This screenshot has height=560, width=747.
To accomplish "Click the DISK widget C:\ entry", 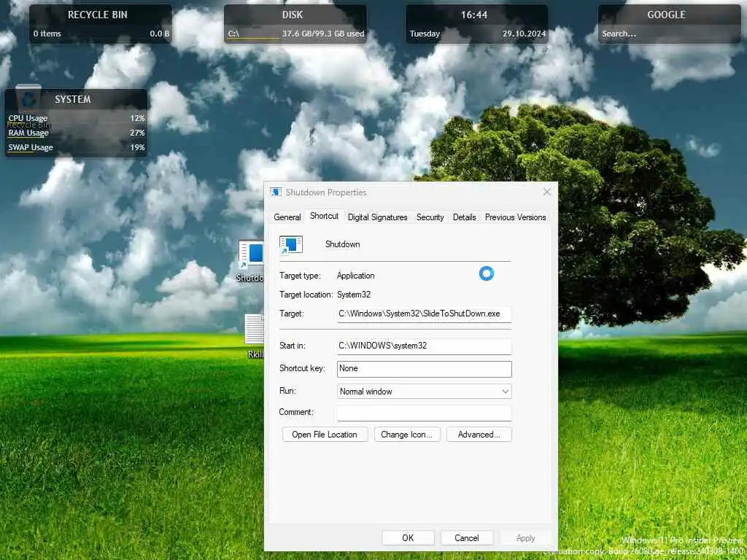I will click(233, 34).
